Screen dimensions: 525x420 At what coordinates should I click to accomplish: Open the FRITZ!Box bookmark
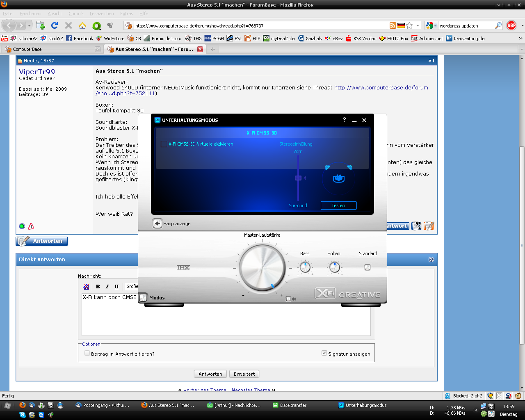point(393,39)
